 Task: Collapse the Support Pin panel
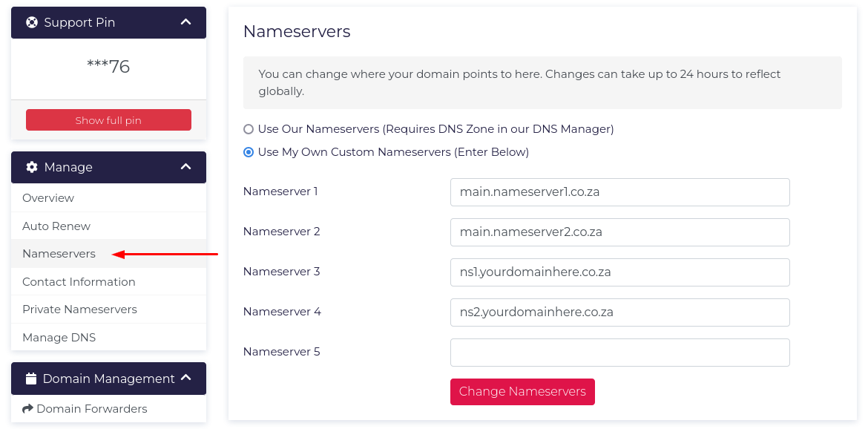click(x=185, y=22)
